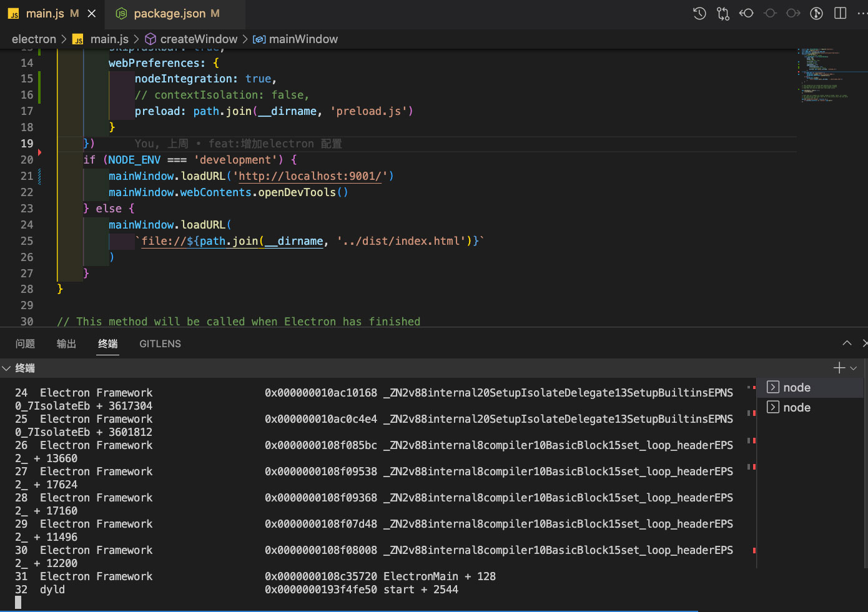868x612 pixels.
Task: Click the GitLens blame annotation on line 19
Action: click(238, 144)
